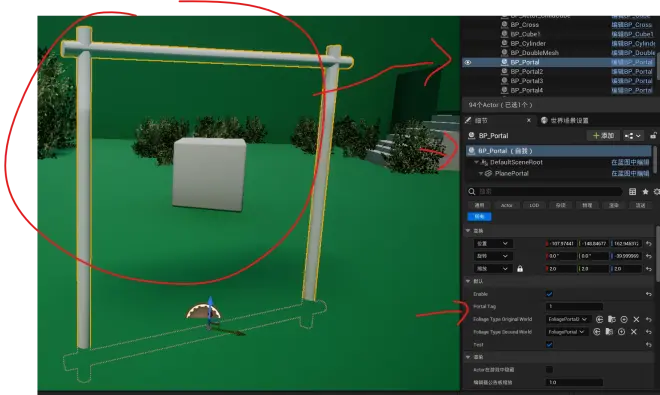The width and height of the screenshot is (660, 395).
Task: Collapse the 默认 (Default) section
Action: tap(468, 281)
